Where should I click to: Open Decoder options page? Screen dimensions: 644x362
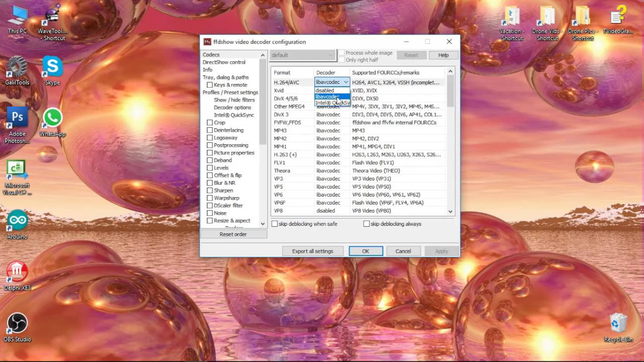(232, 108)
